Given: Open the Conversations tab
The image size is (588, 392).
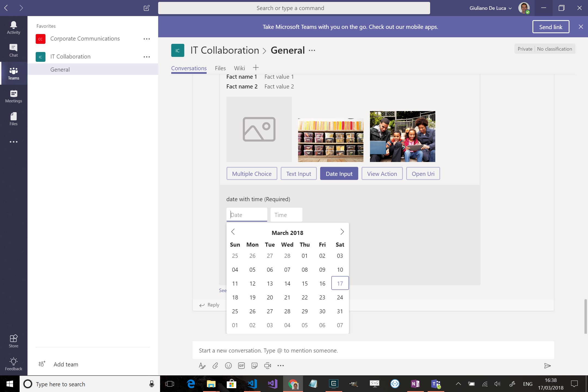Looking at the screenshot, I should click(x=189, y=68).
